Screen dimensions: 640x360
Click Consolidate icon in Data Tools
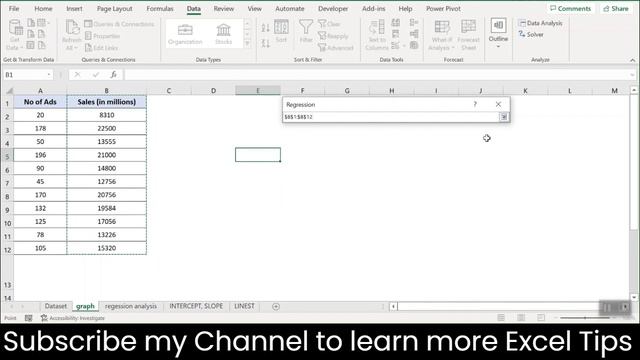(414, 23)
